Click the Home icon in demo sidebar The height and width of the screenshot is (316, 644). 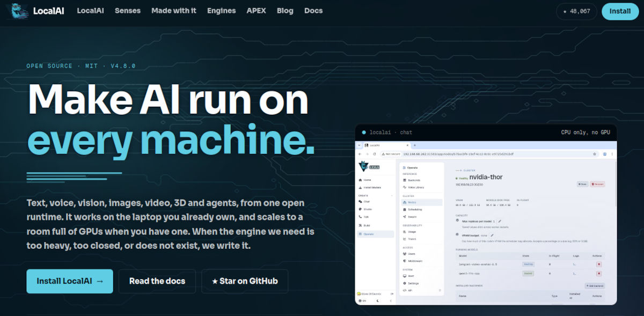click(360, 180)
